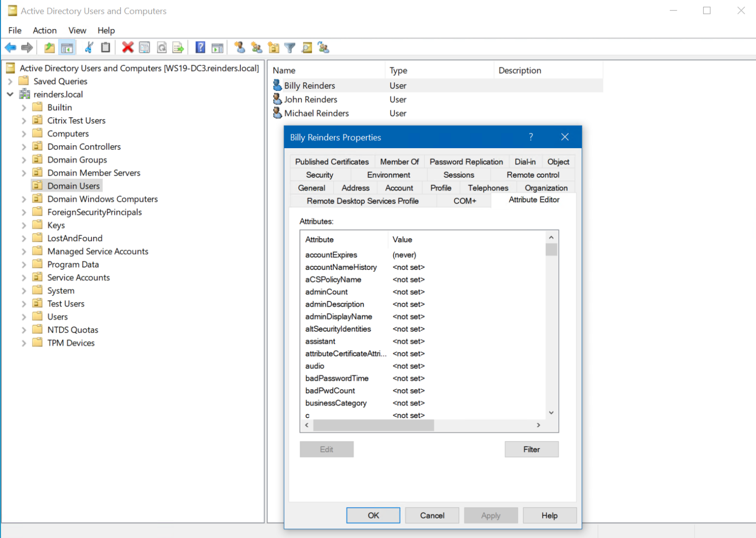Expand the Domain Controllers tree node
Screen dimensions: 756x538
pos(24,146)
